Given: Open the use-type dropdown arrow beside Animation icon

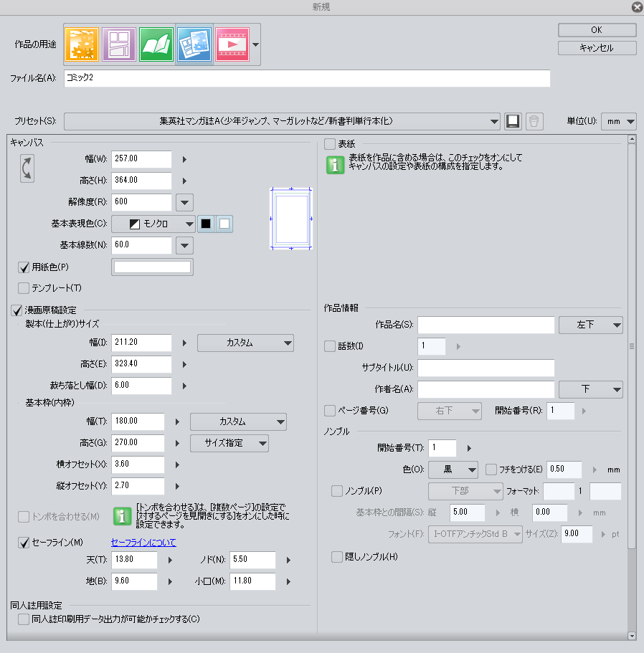Looking at the screenshot, I should coord(256,44).
